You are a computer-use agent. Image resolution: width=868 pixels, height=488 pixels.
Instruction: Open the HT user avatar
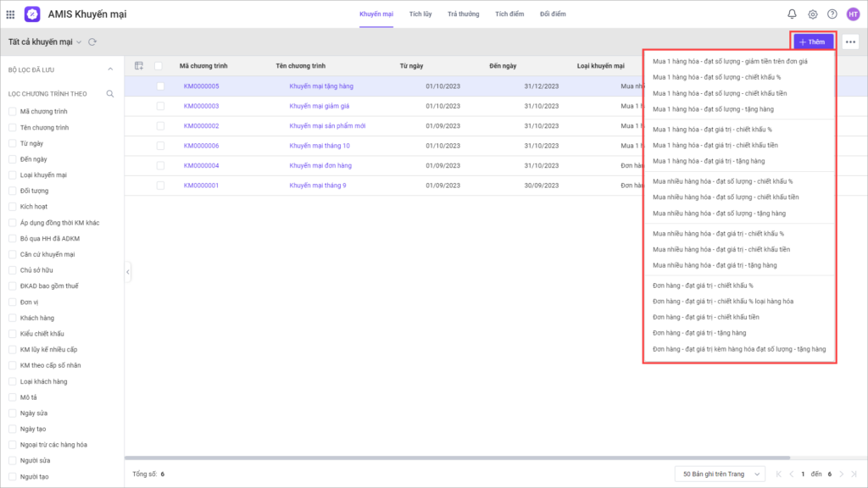point(853,14)
